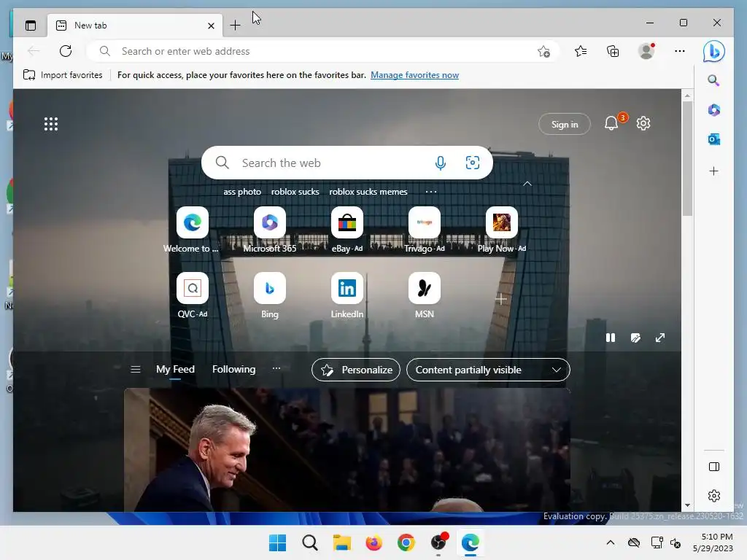The image size is (747, 560).
Task: Open the Welcome to Edge quick link
Action: (193, 230)
